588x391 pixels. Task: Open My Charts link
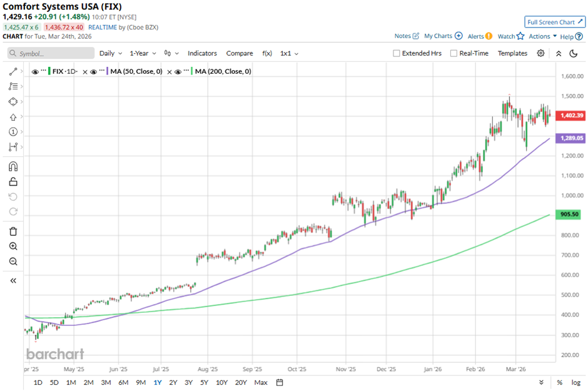(444, 36)
